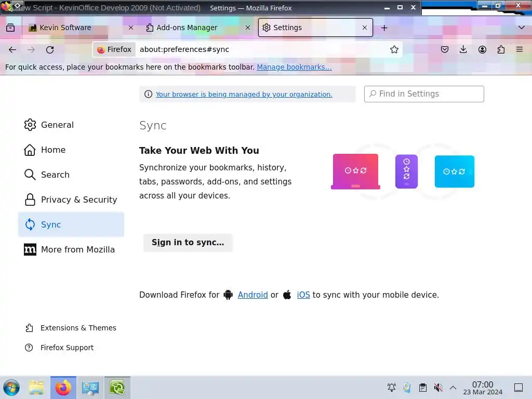This screenshot has height=399, width=532.
Task: Open the application hamburger menu
Action: (x=520, y=49)
